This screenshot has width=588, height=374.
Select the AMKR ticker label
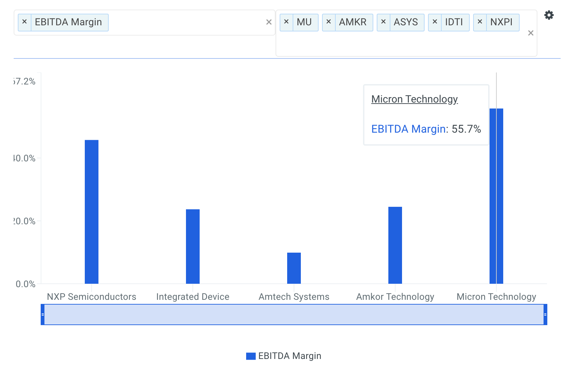[353, 22]
